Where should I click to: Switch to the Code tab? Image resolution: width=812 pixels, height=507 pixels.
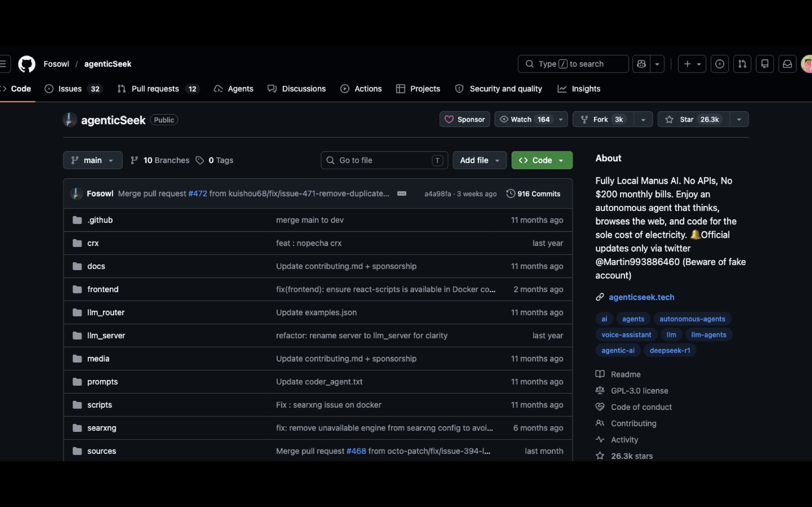pyautogui.click(x=18, y=89)
